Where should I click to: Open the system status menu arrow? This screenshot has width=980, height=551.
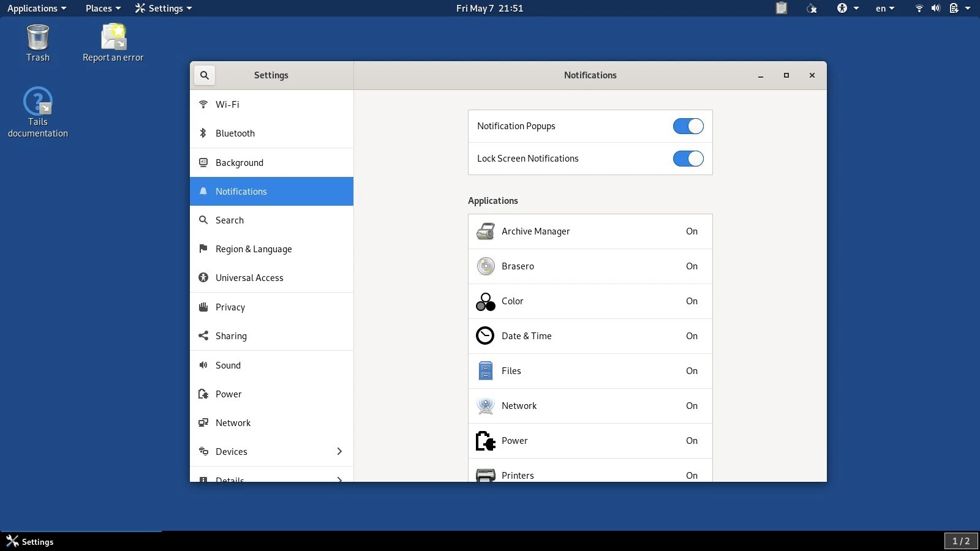pyautogui.click(x=968, y=8)
